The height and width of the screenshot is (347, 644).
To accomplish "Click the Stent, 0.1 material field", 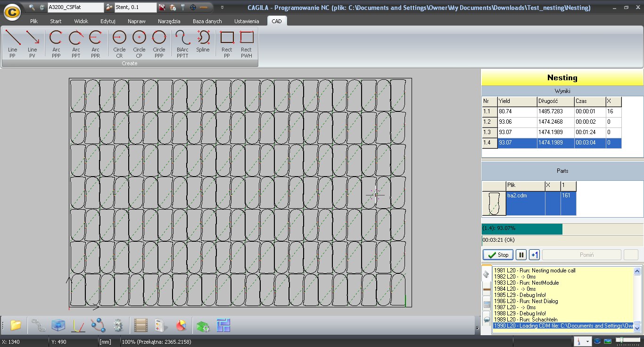I will (x=136, y=8).
